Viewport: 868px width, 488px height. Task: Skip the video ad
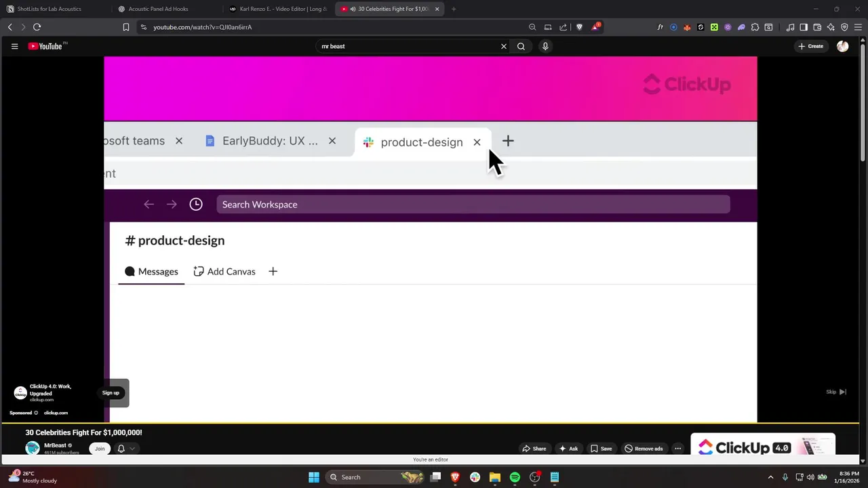click(836, 392)
